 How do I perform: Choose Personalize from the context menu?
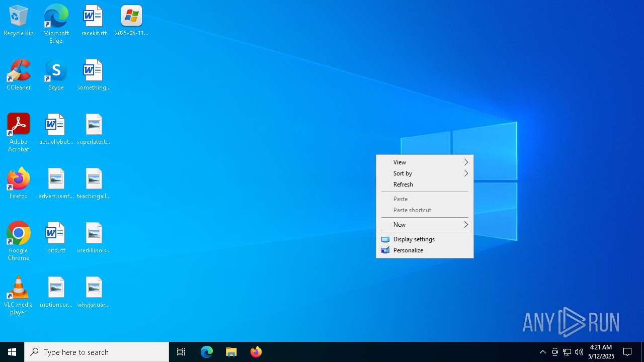click(x=425, y=250)
